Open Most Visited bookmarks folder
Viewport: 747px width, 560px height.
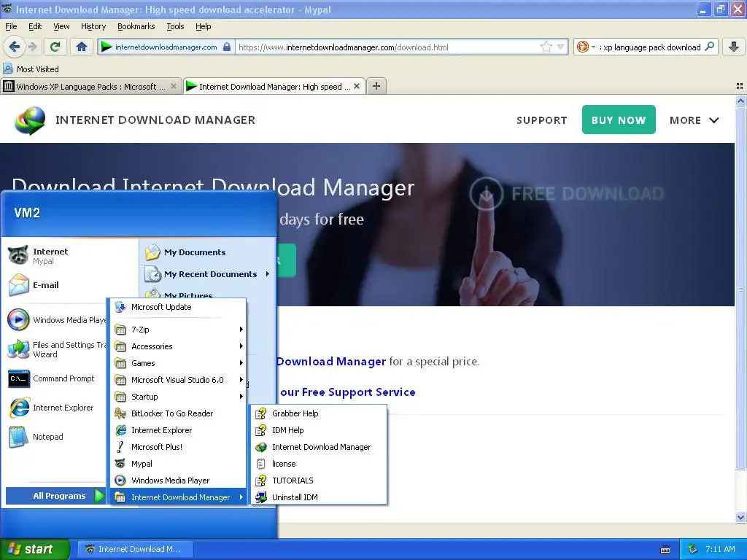click(x=31, y=69)
